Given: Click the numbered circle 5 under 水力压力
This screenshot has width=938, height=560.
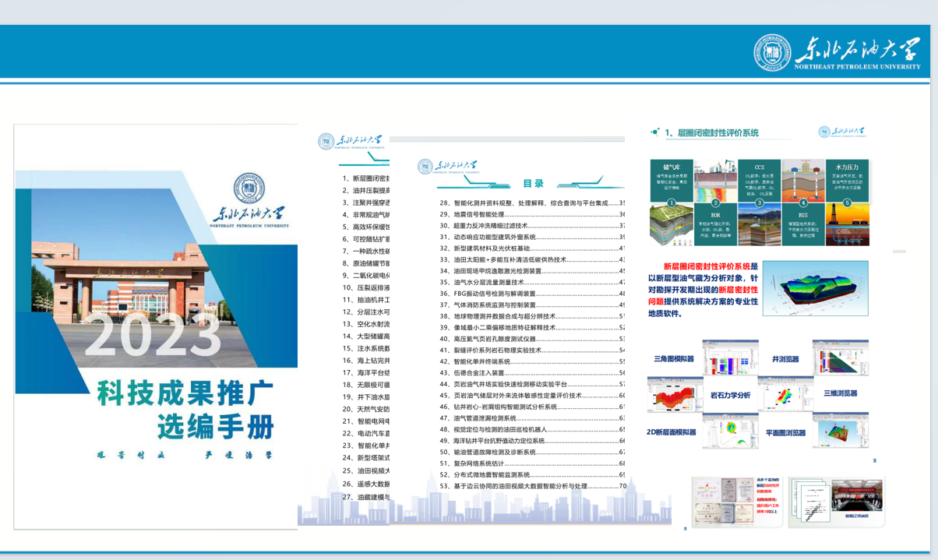Looking at the screenshot, I should click(848, 203).
